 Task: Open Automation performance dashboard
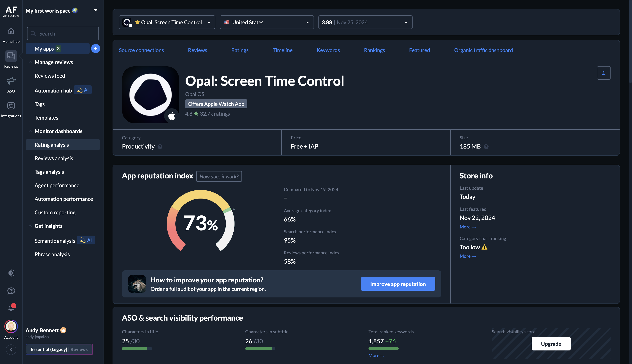(64, 199)
